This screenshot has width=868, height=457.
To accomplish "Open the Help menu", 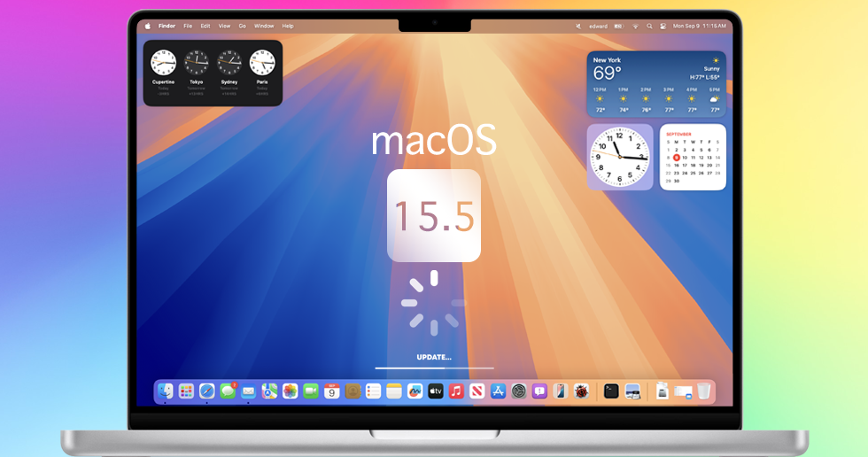I will click(x=288, y=26).
